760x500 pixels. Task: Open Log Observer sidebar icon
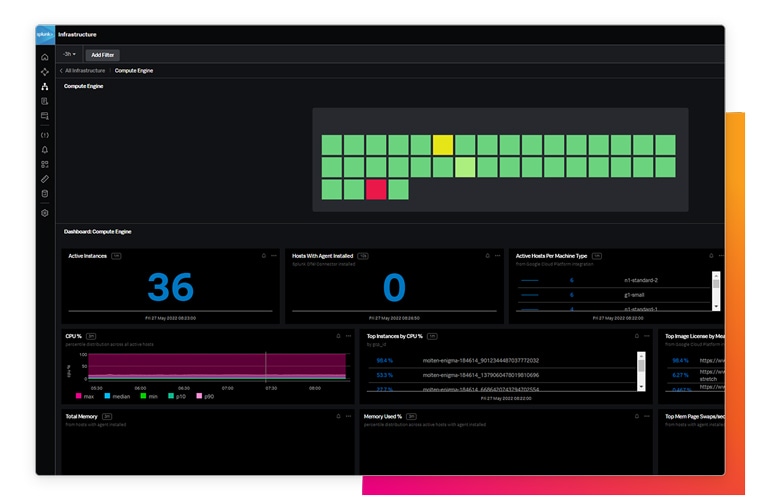tap(45, 101)
